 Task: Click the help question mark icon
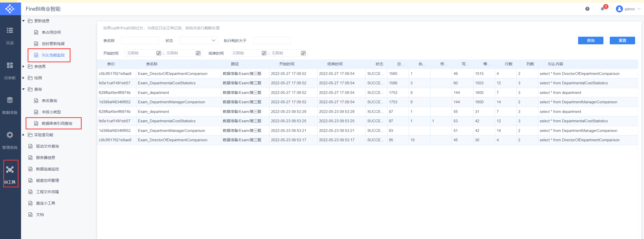pos(587,9)
